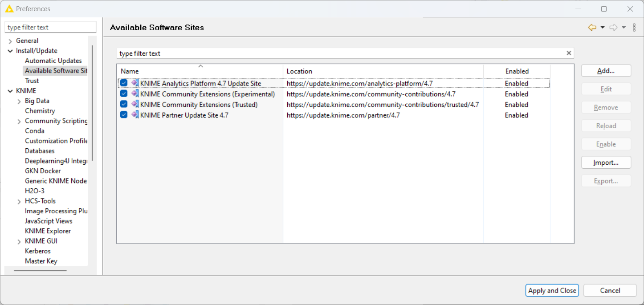The image size is (644, 305).
Task: Select the JavaScript Views tree item
Action: (49, 221)
